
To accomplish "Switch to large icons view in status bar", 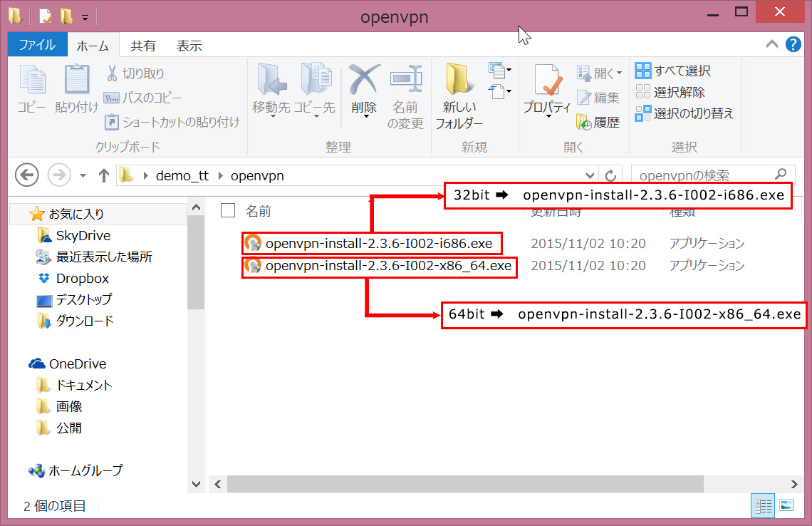I will point(786,505).
